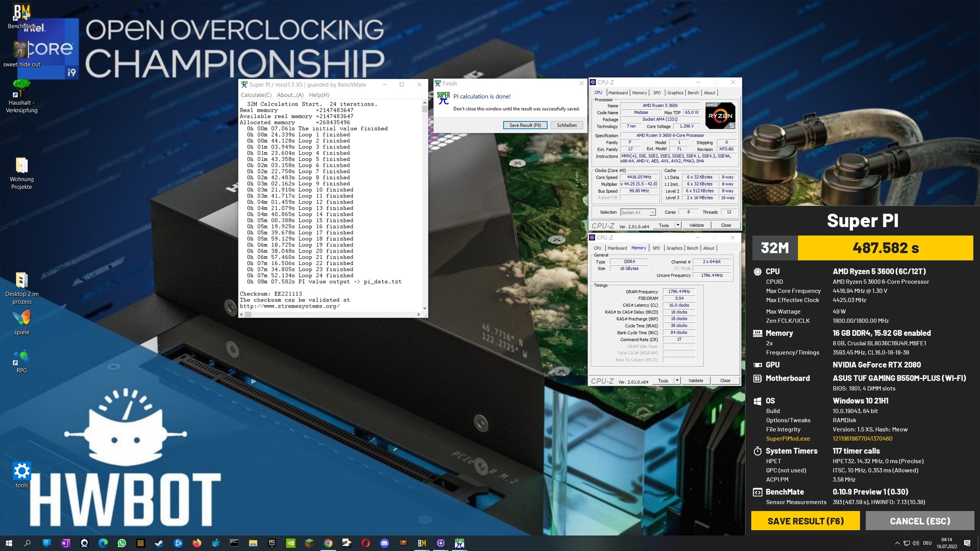Open Microsoft Edge from the taskbar

[103, 543]
